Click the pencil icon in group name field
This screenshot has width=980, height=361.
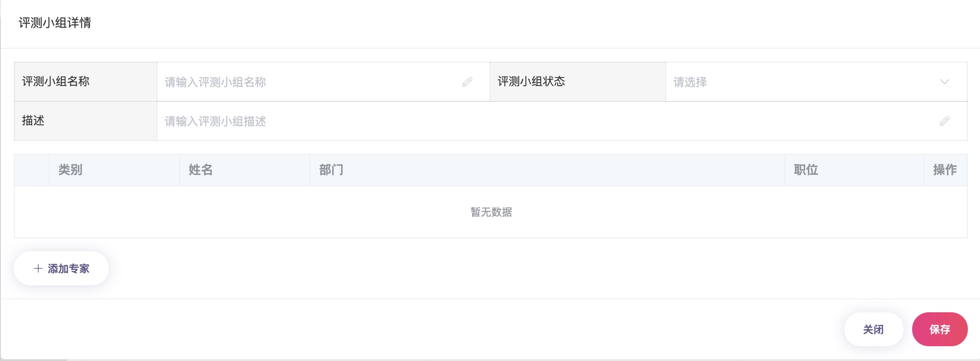tap(467, 82)
